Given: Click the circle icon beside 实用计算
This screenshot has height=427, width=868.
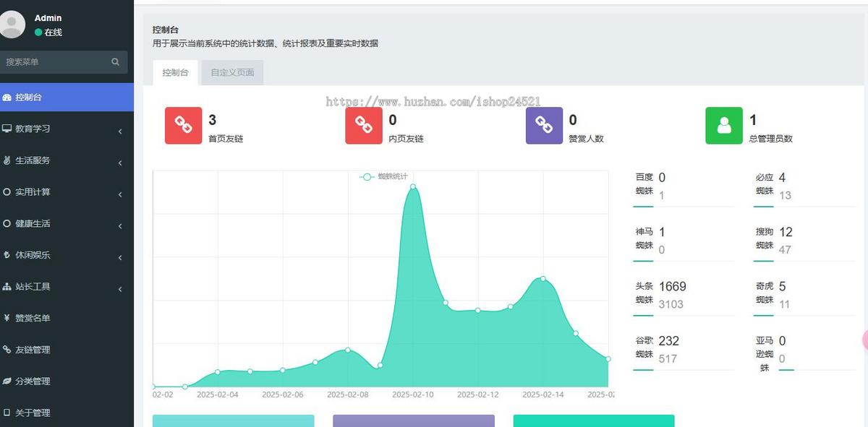Looking at the screenshot, I should tap(7, 192).
